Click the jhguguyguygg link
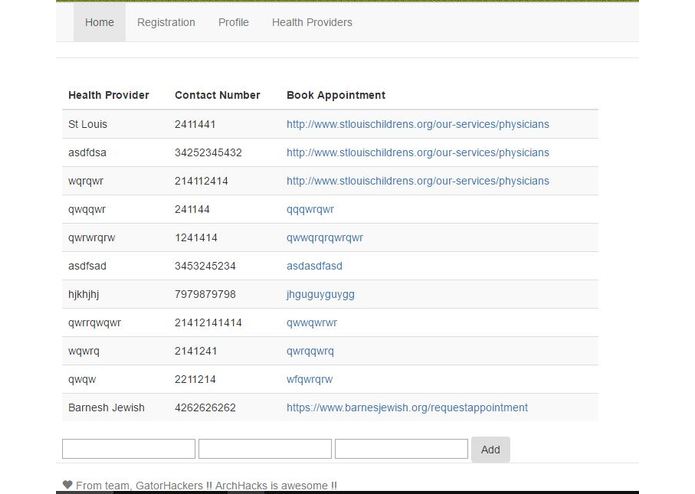695x494 pixels. [x=320, y=295]
